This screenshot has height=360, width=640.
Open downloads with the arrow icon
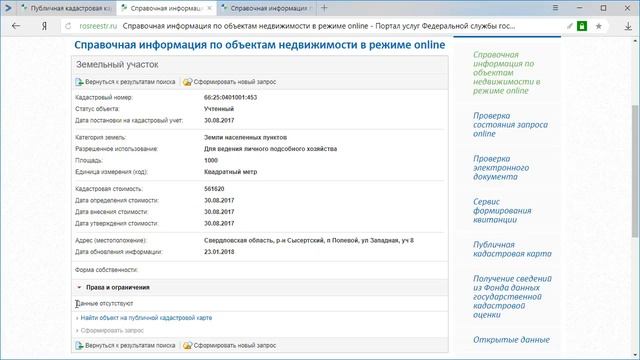pyautogui.click(x=628, y=26)
